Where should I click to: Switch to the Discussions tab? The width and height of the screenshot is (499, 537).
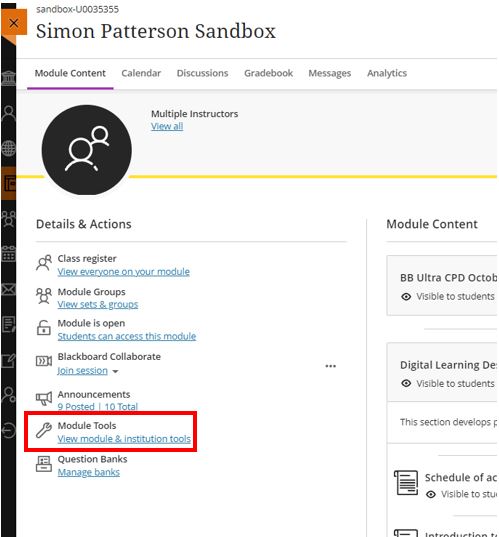(x=202, y=73)
